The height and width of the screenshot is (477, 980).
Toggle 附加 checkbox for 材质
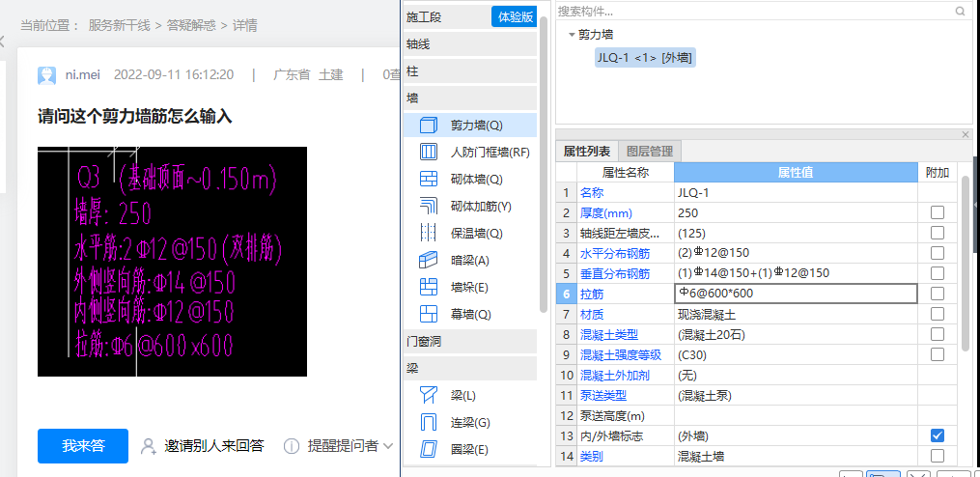coord(937,314)
